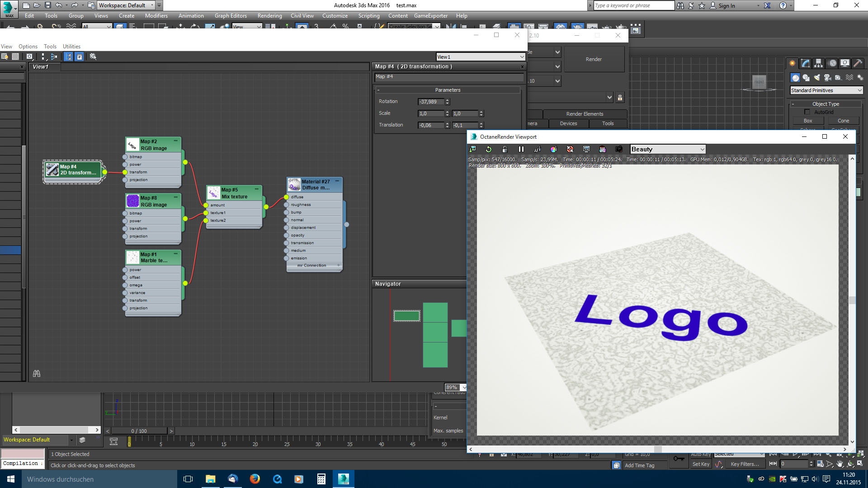Open the View1 dropdown in material editor
This screenshot has width=868, height=488.
[x=481, y=57]
